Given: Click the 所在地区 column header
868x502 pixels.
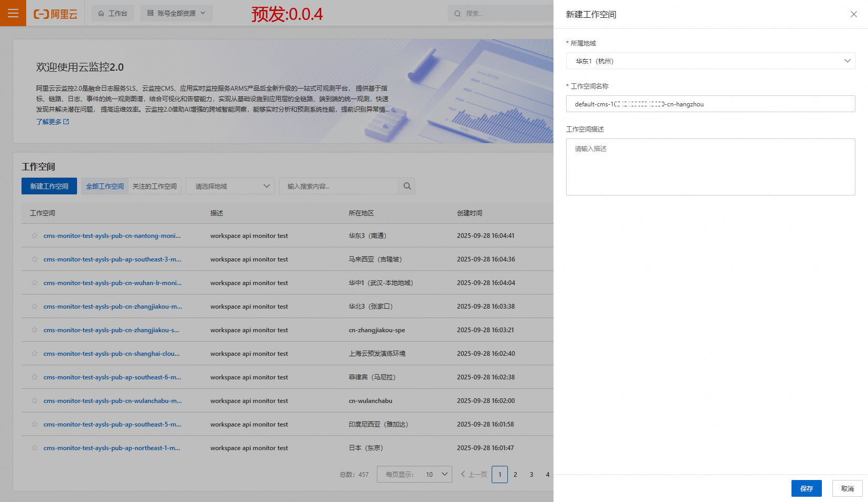Looking at the screenshot, I should 362,213.
